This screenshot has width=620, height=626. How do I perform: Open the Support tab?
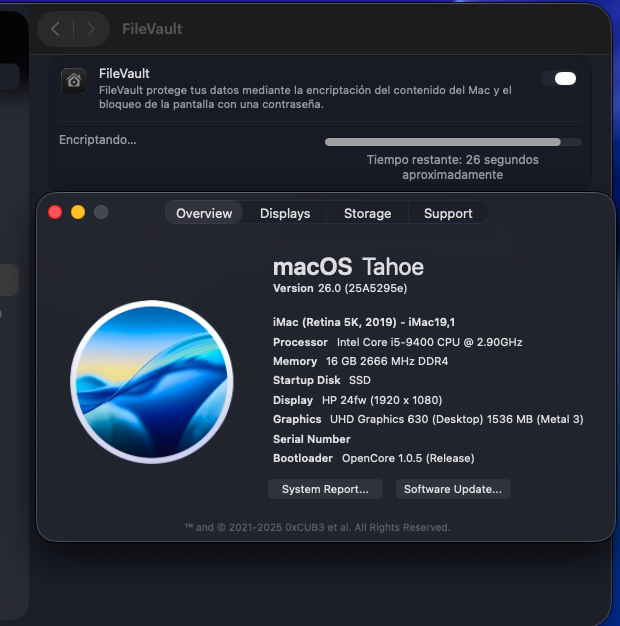(448, 213)
